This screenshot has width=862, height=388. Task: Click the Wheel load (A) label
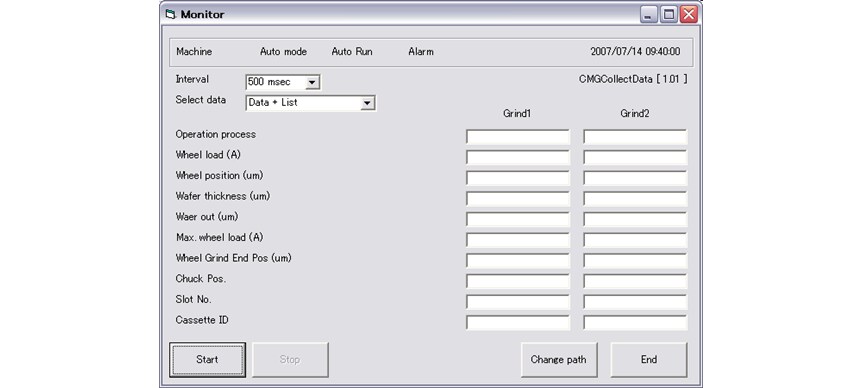[208, 155]
